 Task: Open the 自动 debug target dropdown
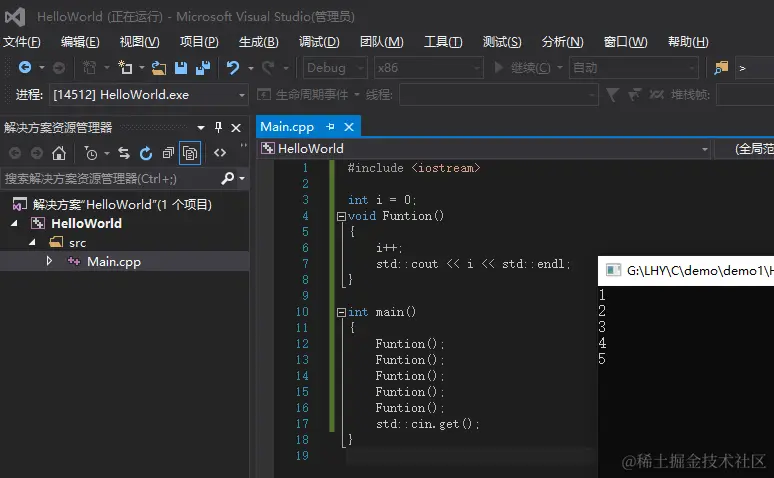pos(634,68)
